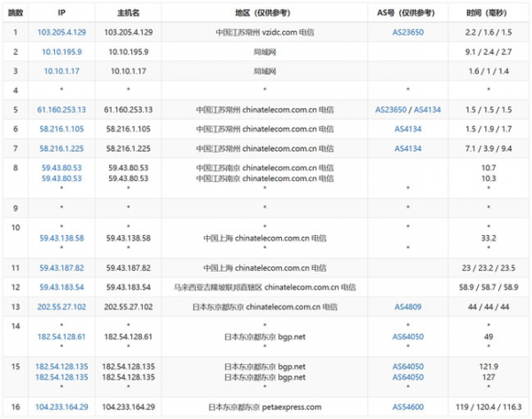Select time cell 58.9 / 58.7 / 58.9

pyautogui.click(x=489, y=288)
